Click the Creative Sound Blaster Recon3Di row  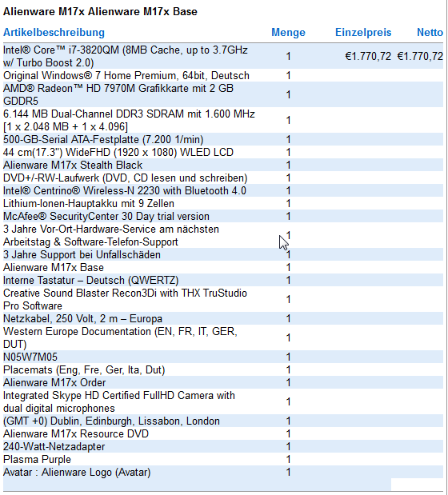pos(223,299)
